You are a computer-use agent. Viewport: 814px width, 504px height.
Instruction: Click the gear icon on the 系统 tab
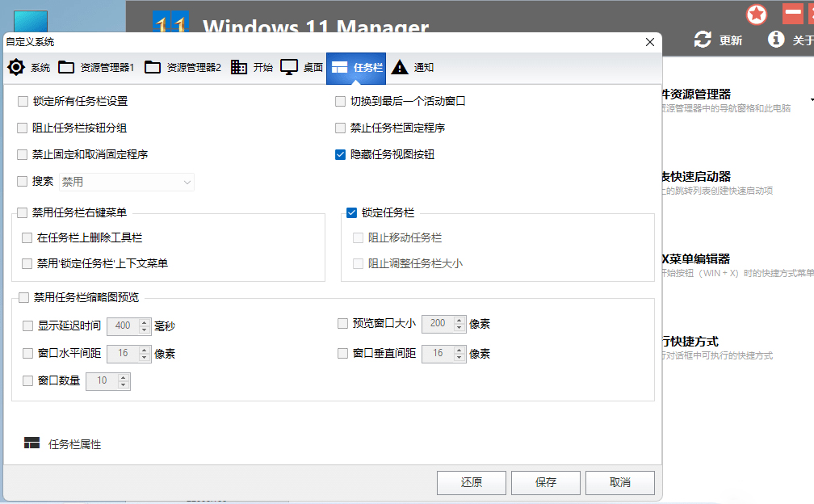click(15, 68)
